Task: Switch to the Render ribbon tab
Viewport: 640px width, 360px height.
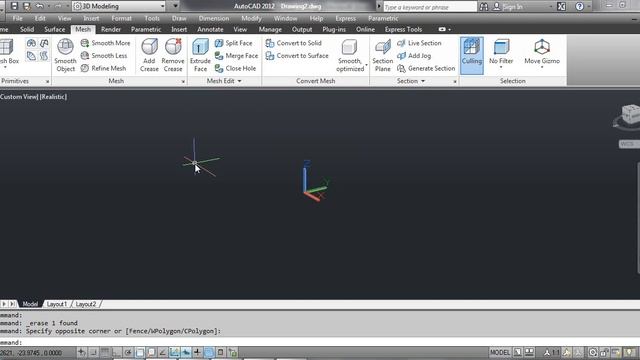Action: click(111, 29)
